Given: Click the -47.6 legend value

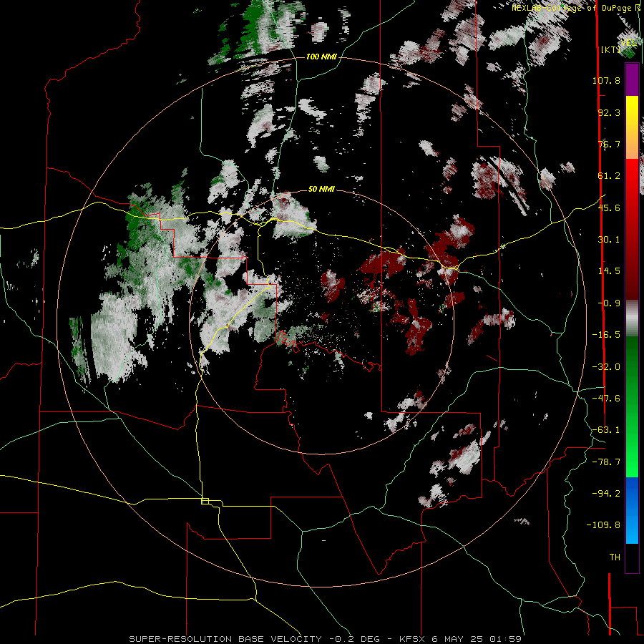Looking at the screenshot, I should pyautogui.click(x=606, y=399).
